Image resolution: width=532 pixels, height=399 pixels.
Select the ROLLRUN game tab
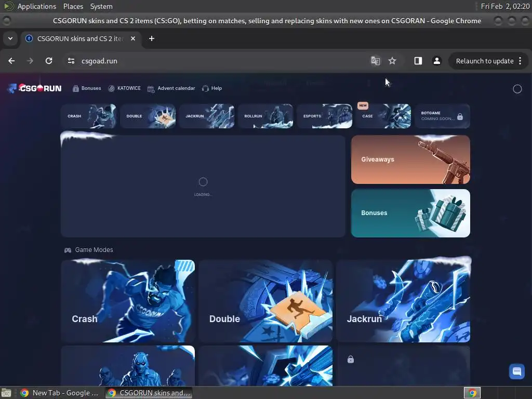tap(265, 116)
